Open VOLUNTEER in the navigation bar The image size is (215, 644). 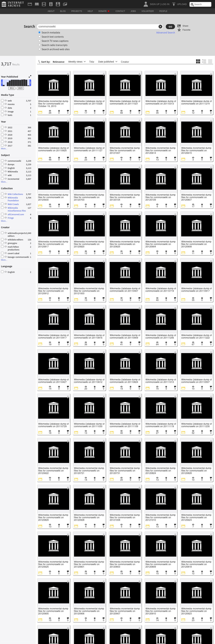pos(147,11)
